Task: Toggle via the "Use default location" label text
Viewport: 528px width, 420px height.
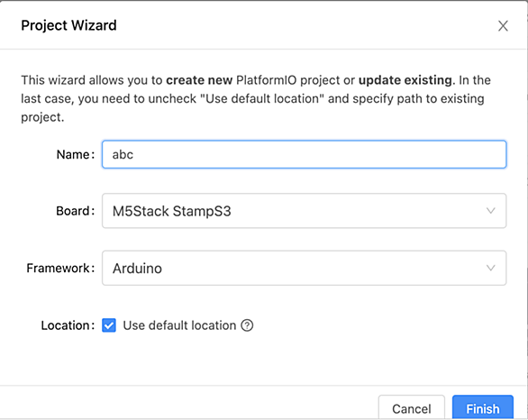Action: tap(179, 325)
